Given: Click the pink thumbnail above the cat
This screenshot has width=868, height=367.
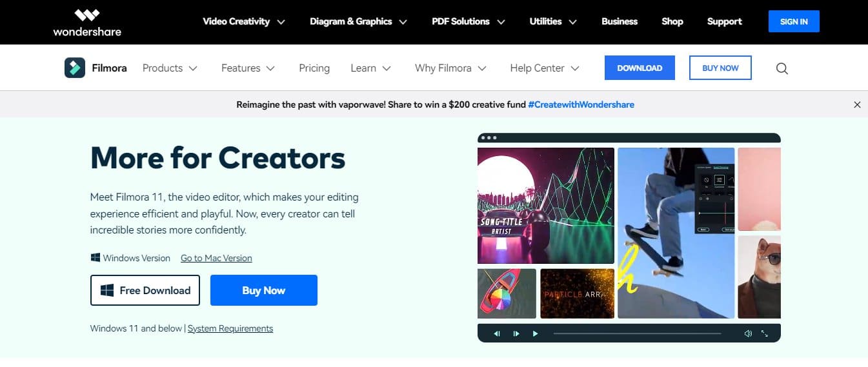Looking at the screenshot, I should tap(759, 189).
